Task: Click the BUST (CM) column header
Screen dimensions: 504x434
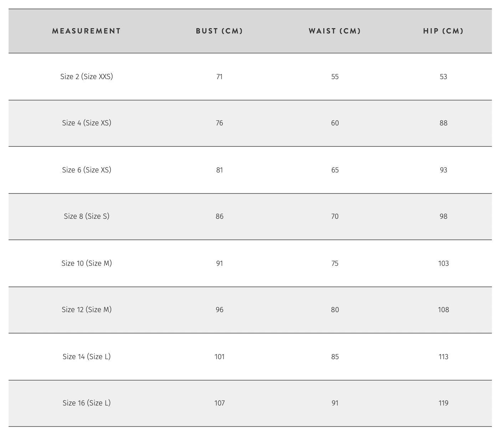Action: 219,31
